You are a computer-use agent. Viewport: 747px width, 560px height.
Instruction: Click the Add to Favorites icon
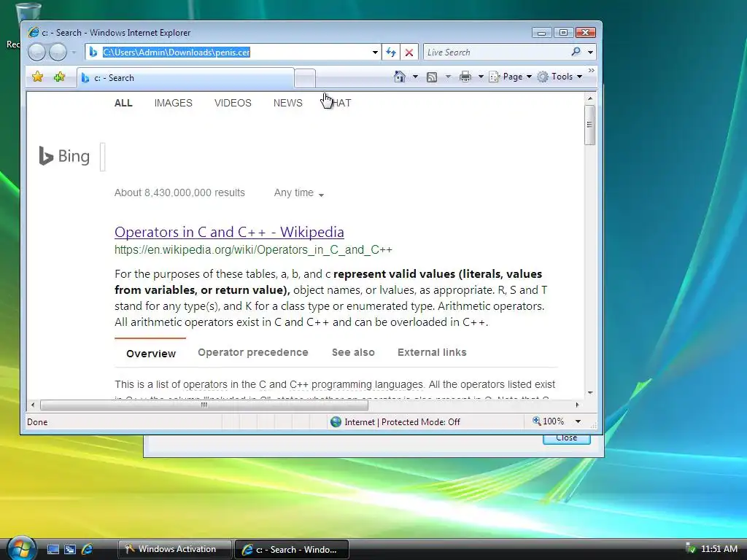tap(60, 77)
